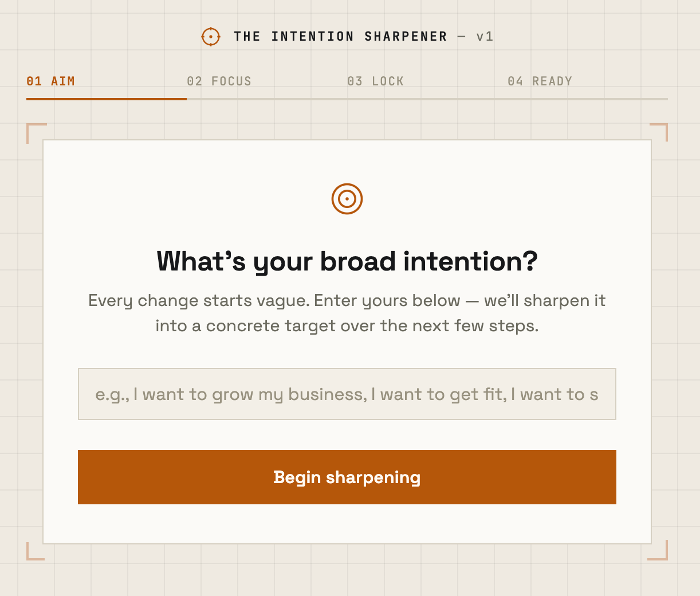This screenshot has width=700, height=596.
Task: Click the orange progress bar segment
Action: point(107,99)
